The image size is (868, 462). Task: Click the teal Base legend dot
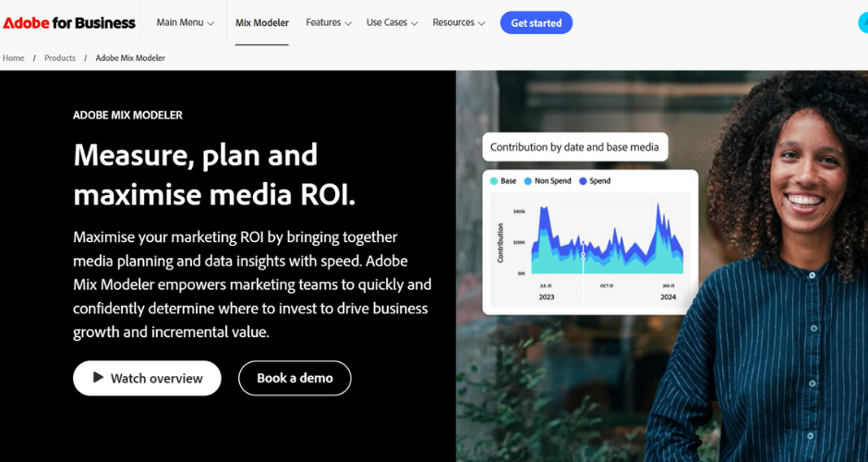494,181
